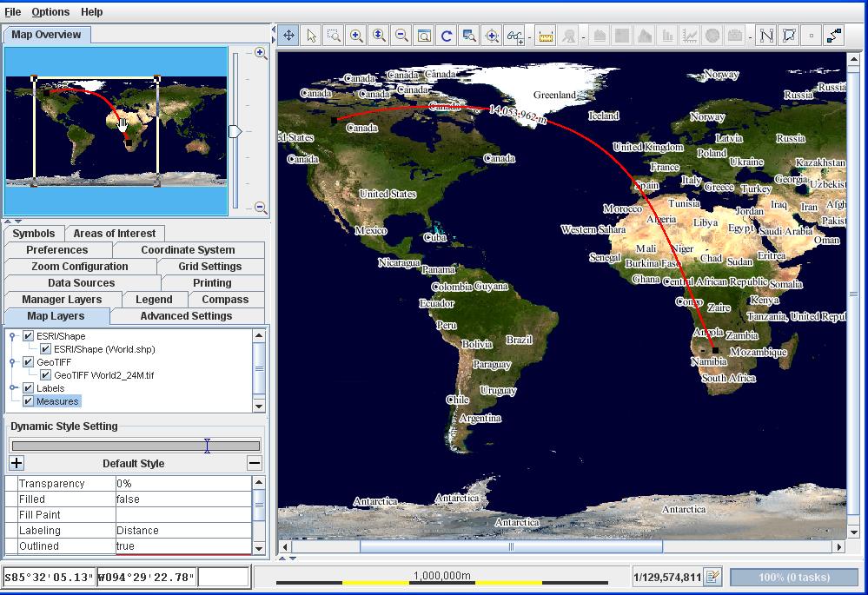Screen dimensions: 868x595
Task: Toggle the Labels layer checkbox
Action: (x=29, y=388)
